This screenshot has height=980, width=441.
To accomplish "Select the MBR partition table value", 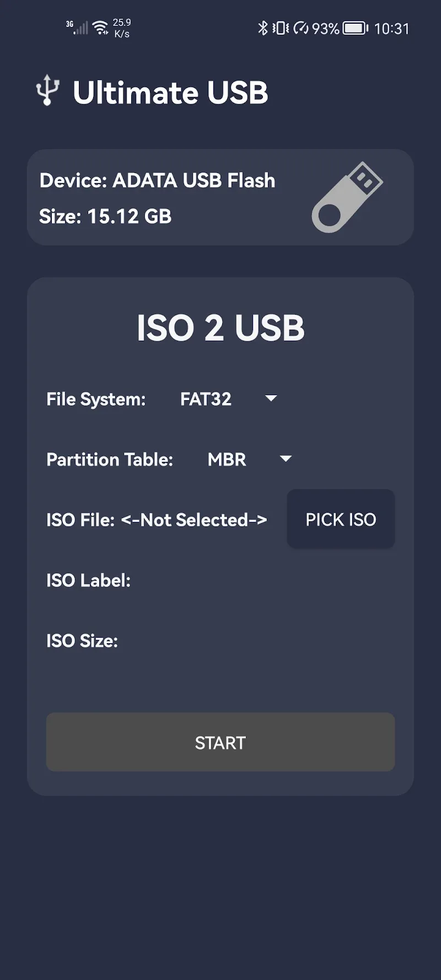I will 227,460.
